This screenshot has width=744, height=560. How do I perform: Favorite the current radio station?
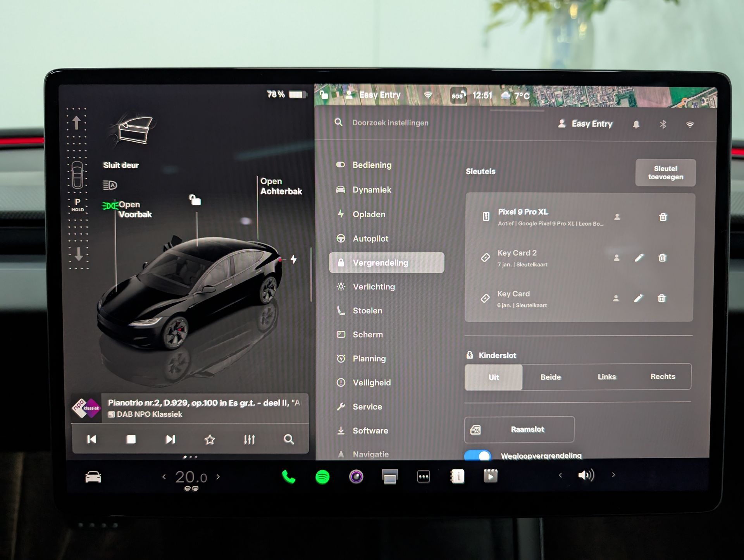(x=210, y=440)
